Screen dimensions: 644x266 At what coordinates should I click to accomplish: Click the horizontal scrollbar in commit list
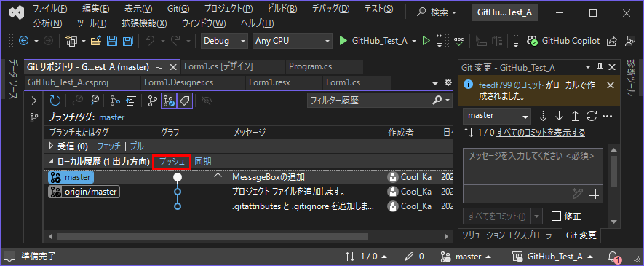pos(212,236)
